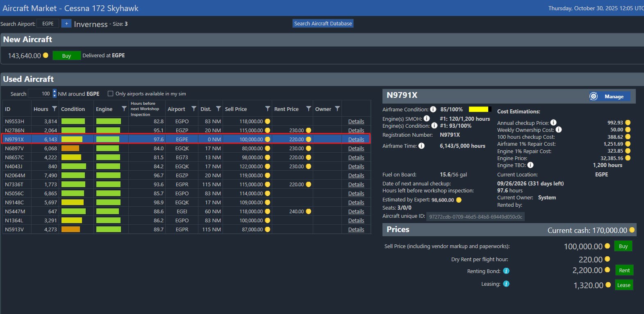
Task: Click the yellow airframe condition bar
Action: [x=478, y=109]
